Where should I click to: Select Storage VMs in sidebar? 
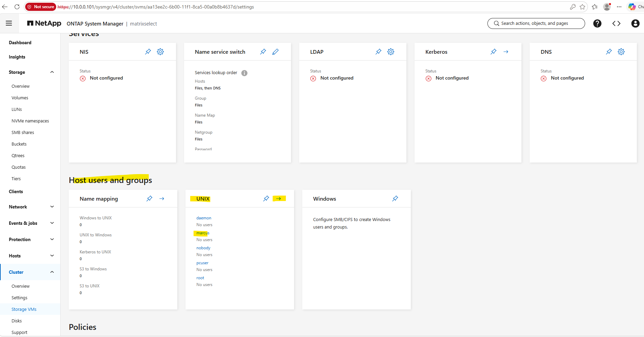[x=24, y=309]
